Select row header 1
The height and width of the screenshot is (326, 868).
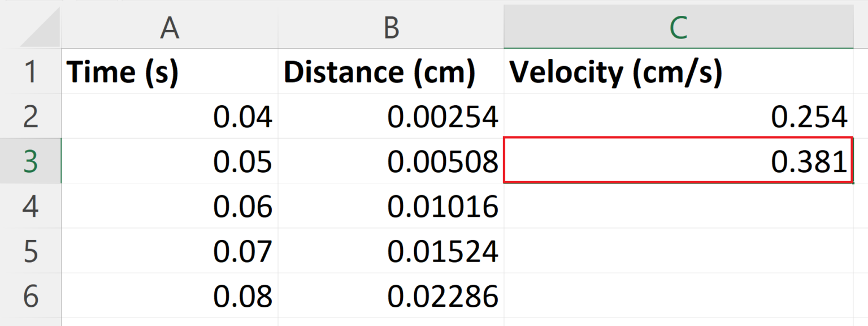pyautogui.click(x=31, y=72)
